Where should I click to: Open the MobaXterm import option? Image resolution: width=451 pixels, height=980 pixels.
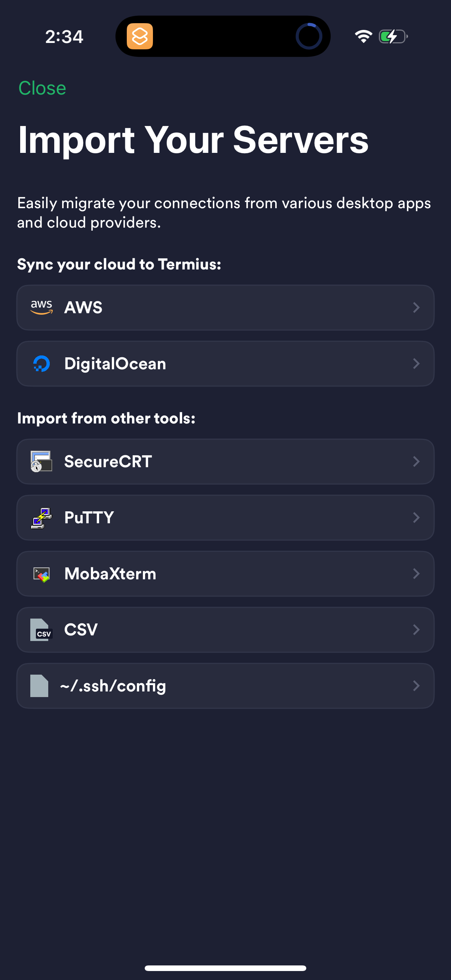(x=225, y=573)
